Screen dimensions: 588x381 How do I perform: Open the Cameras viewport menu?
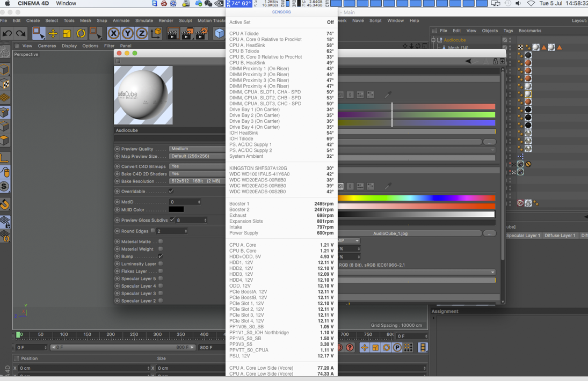point(47,46)
